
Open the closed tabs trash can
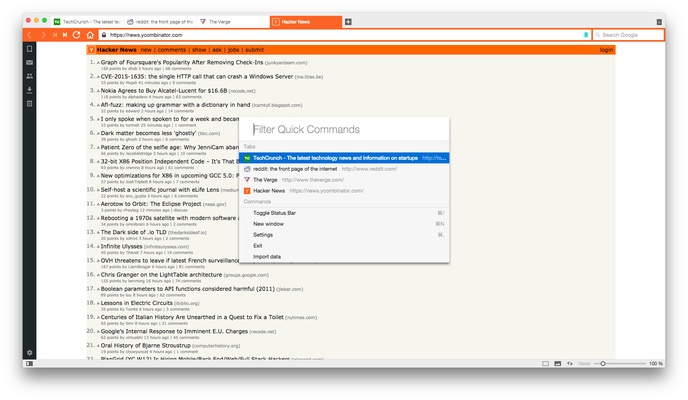[x=659, y=21]
